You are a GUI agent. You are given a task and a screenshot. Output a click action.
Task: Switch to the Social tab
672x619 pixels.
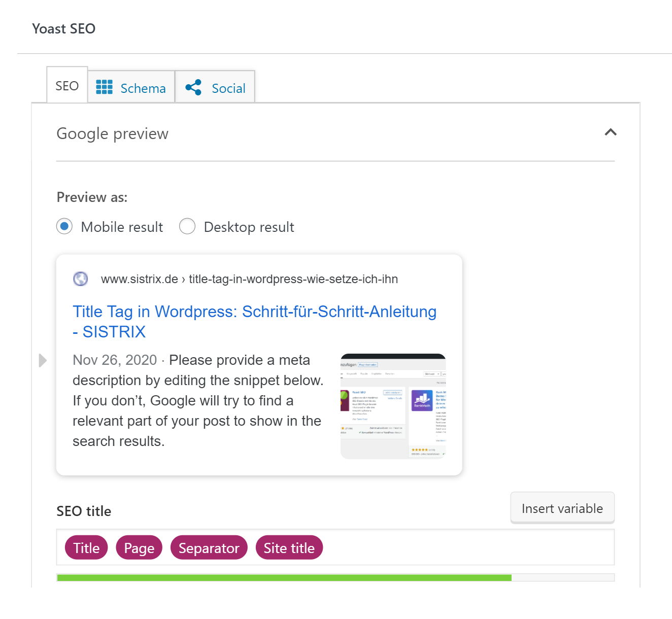tap(228, 88)
